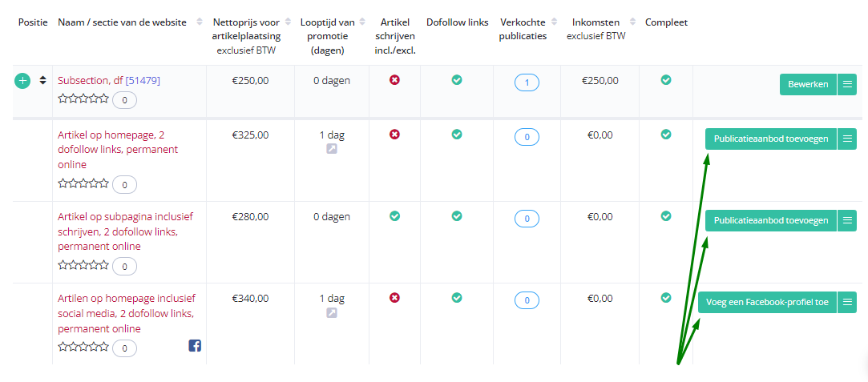Open hamburger menu in the €325,00 offer row

tap(847, 139)
